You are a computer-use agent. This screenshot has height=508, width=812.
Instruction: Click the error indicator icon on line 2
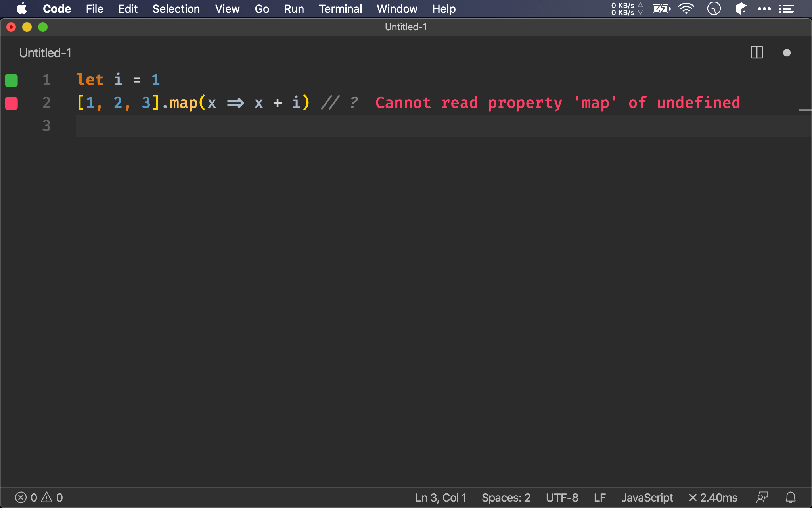12,103
